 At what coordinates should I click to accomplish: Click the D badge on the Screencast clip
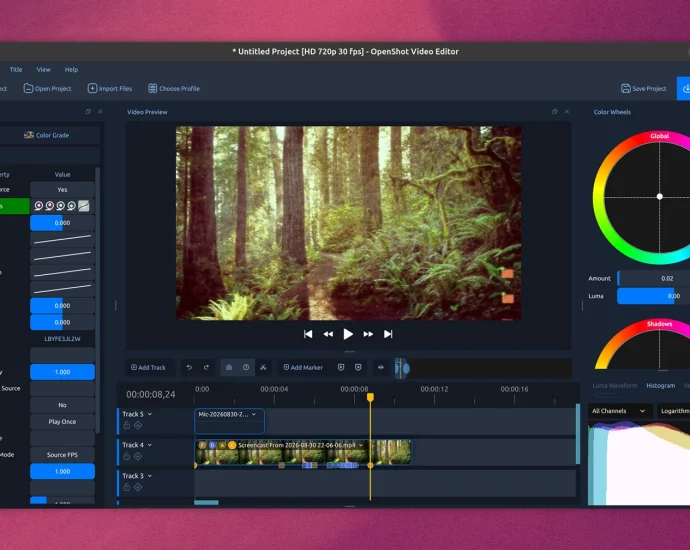click(x=213, y=445)
